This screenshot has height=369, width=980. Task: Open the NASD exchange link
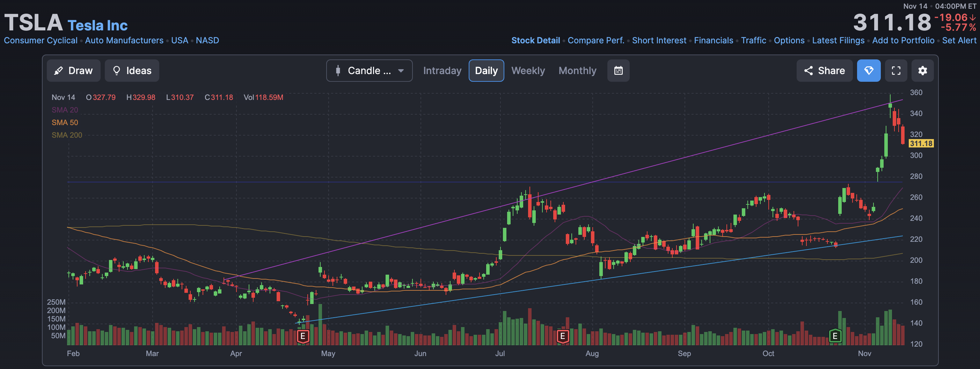click(207, 41)
